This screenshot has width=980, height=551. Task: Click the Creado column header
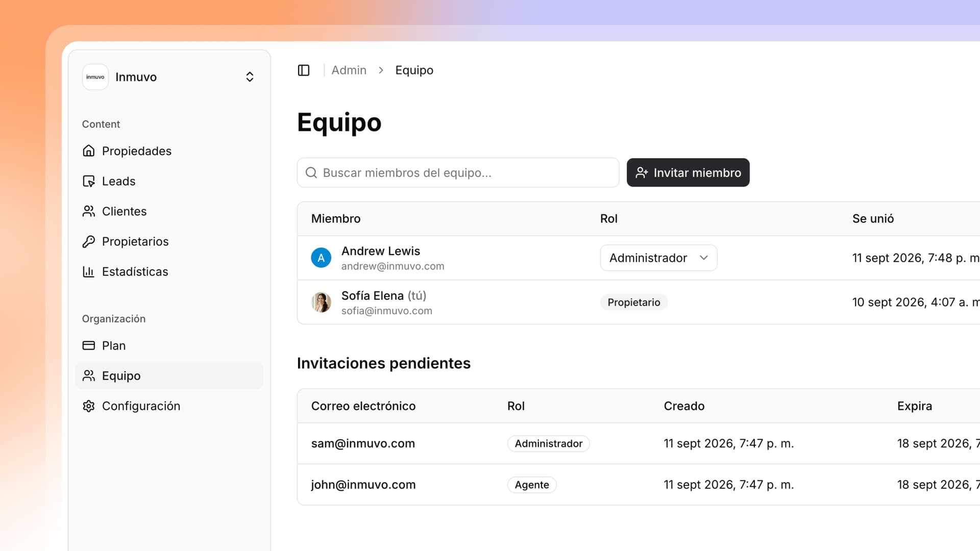point(684,406)
